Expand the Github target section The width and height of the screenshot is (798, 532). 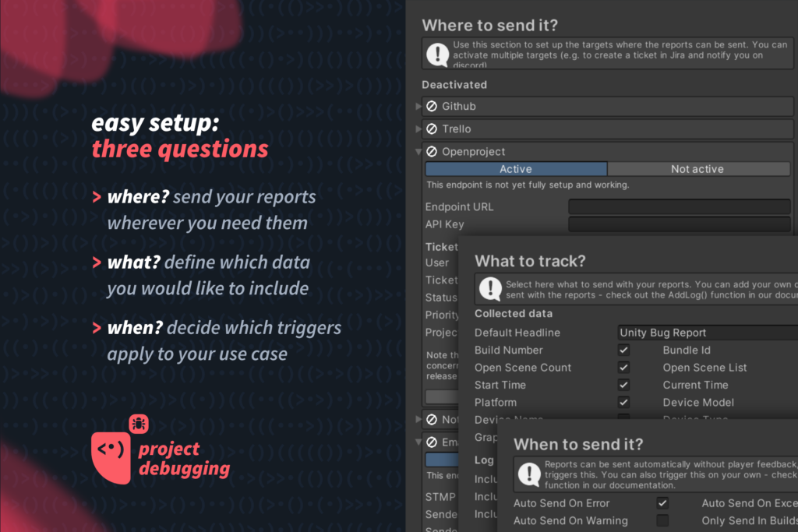(x=419, y=106)
